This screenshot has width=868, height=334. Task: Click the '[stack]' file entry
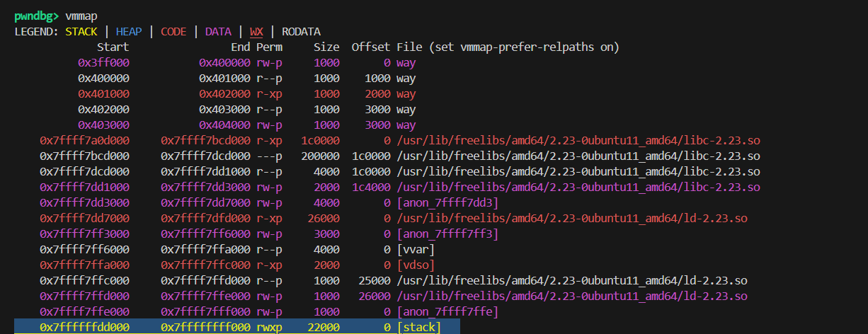(418, 327)
